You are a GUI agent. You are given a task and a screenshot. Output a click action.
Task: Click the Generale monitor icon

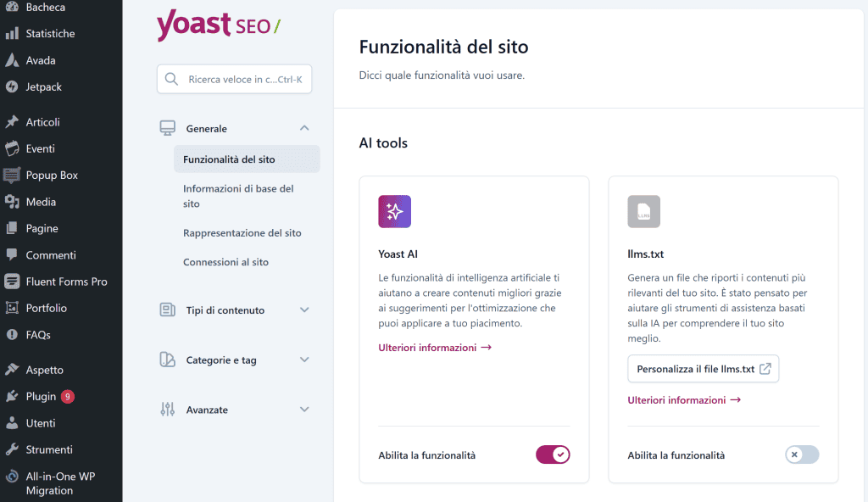[167, 129]
